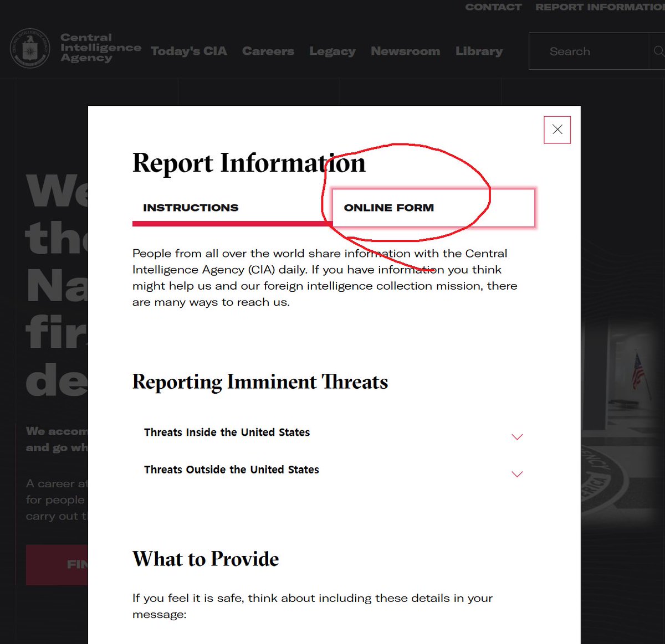Collapse the Threats Inside section chevron
The height and width of the screenshot is (644, 665).
pos(516,436)
